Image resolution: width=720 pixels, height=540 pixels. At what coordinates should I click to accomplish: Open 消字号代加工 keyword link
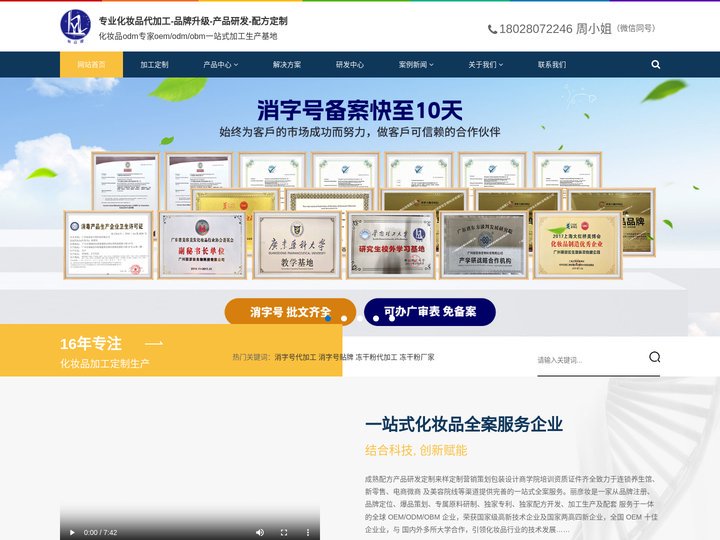[295, 357]
